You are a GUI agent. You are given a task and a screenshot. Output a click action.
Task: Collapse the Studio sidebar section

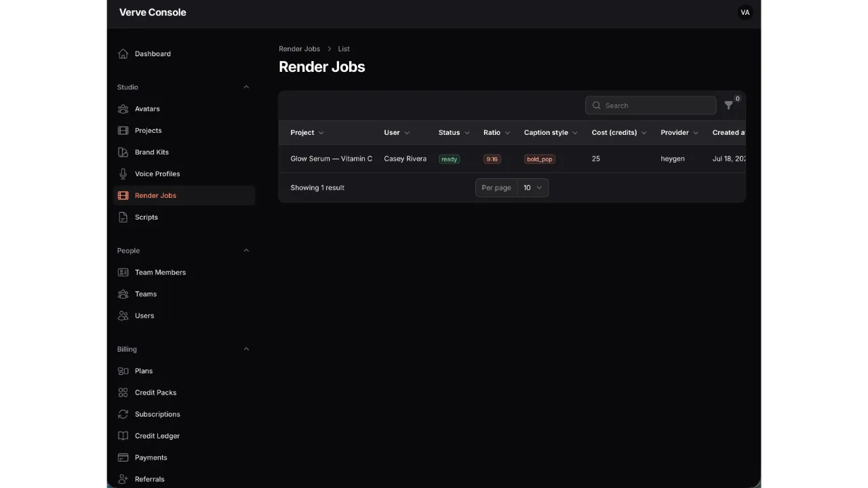point(246,87)
